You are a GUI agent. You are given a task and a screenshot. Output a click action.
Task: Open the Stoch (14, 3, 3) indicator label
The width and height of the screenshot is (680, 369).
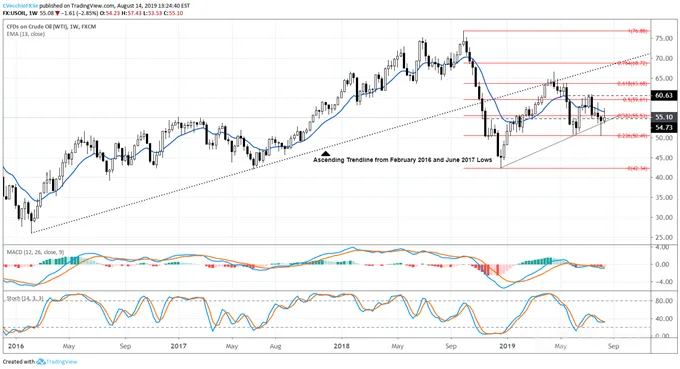click(x=25, y=299)
